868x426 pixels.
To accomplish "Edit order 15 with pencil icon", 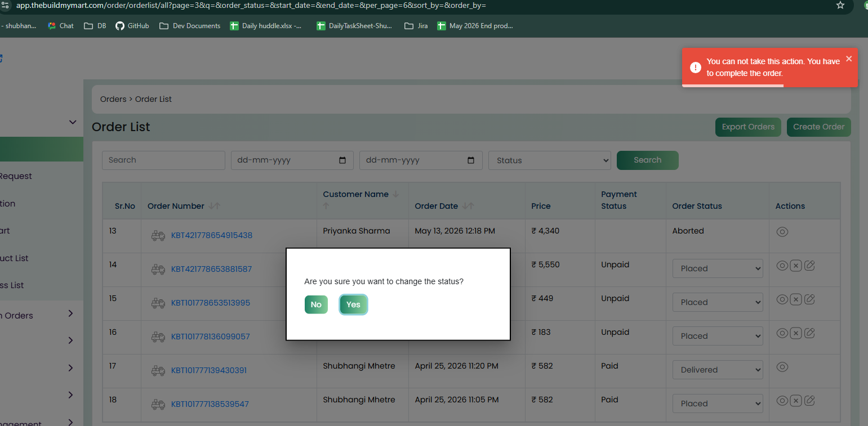I will coord(809,299).
